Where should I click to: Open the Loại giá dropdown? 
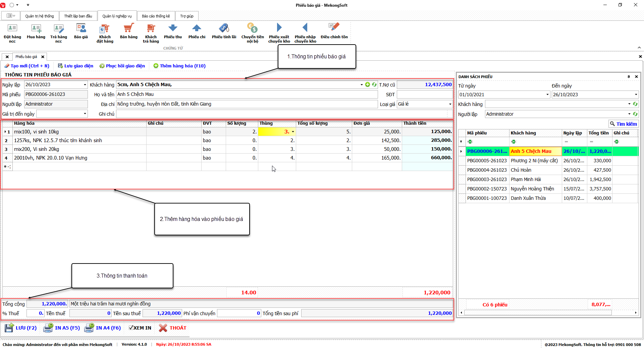coord(450,104)
